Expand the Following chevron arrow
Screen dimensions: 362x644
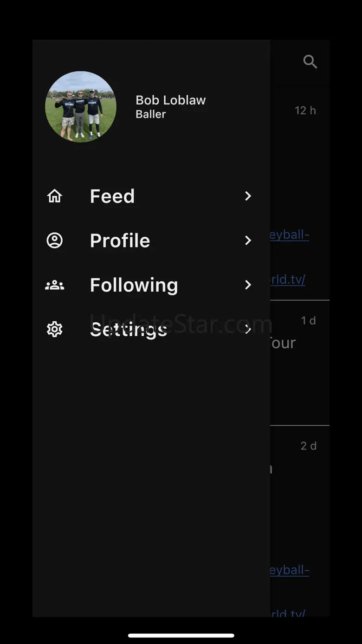(x=248, y=285)
